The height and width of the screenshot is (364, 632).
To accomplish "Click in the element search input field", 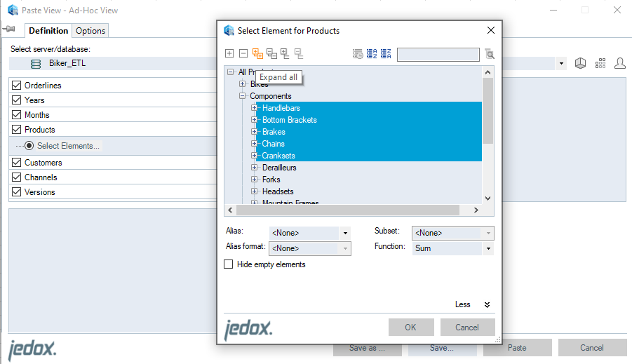I will tap(438, 54).
